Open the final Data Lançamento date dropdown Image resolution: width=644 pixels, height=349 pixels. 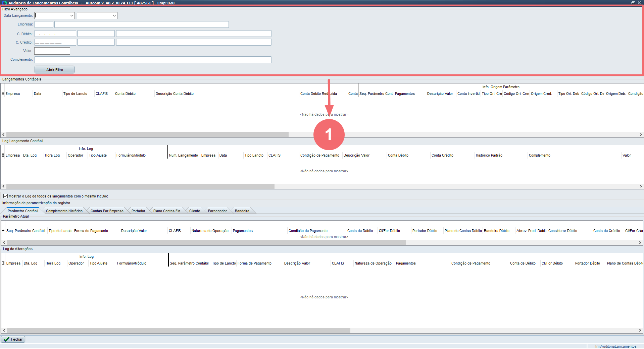coord(114,16)
